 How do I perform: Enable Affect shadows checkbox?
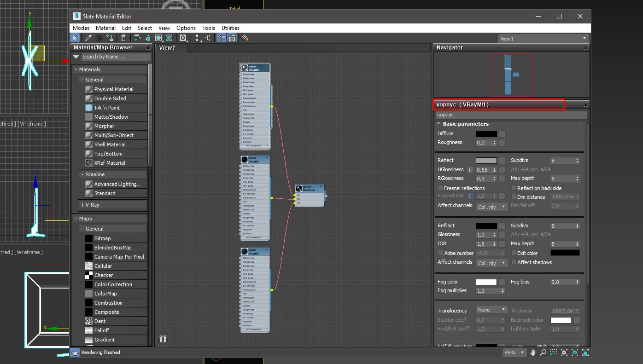click(514, 262)
